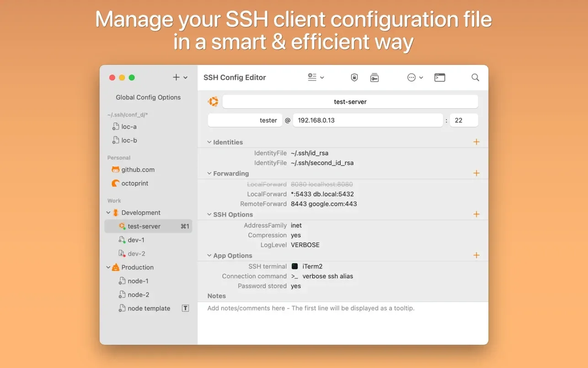This screenshot has width=588, height=368.
Task: Collapse the Forwarding section
Action: pyautogui.click(x=209, y=173)
